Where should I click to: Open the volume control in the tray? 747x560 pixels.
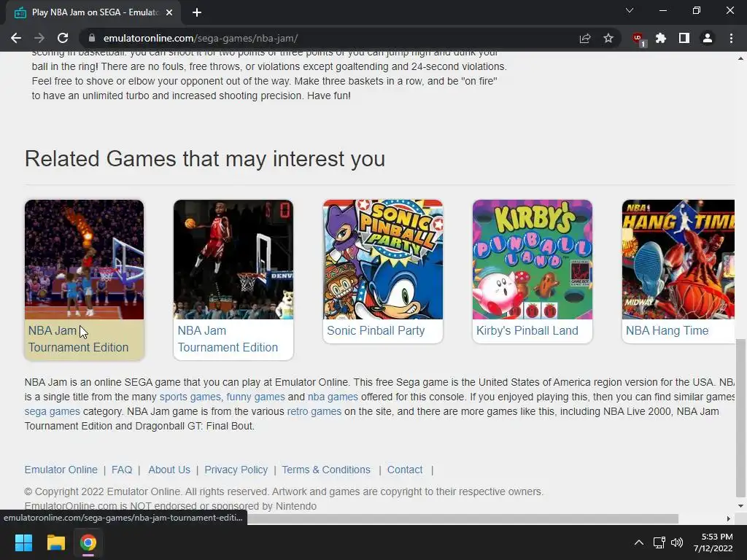[676, 542]
